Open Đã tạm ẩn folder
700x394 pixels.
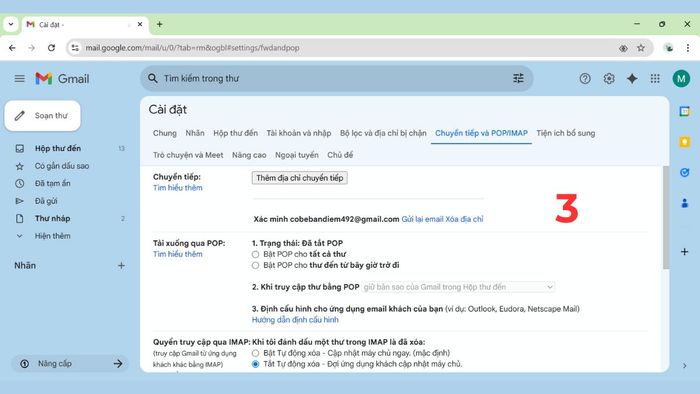[53, 183]
